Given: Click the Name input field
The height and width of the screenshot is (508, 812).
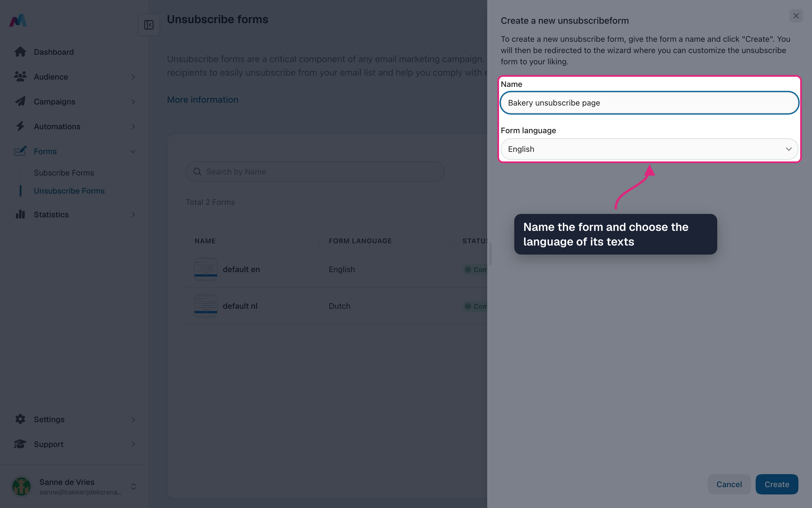Looking at the screenshot, I should tap(649, 103).
